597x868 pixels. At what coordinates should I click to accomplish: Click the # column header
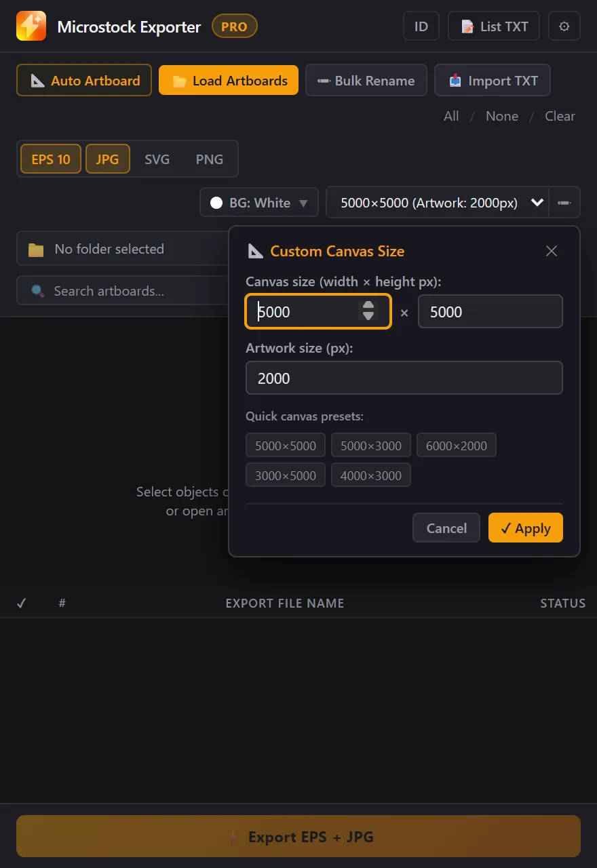(x=62, y=603)
